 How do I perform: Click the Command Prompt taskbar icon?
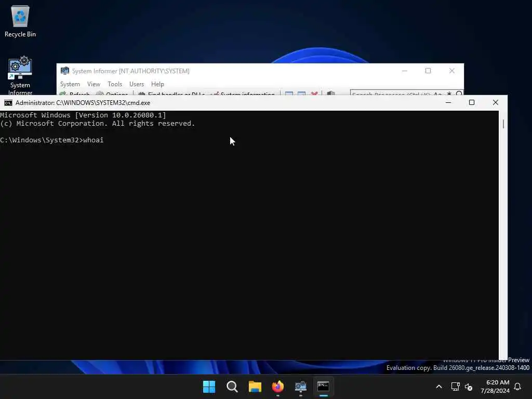pos(323,387)
